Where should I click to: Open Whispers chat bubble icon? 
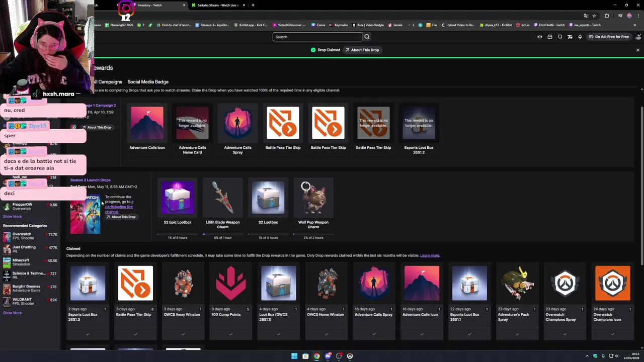click(560, 37)
